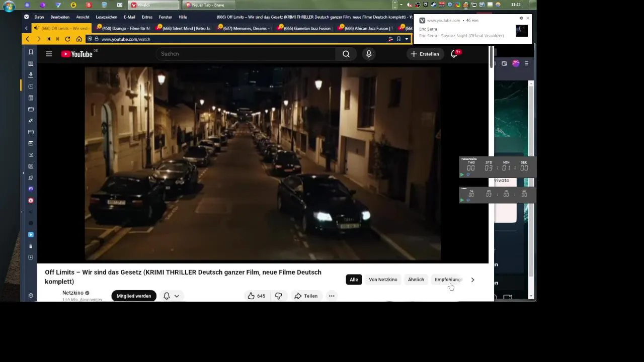This screenshot has width=644, height=362.
Task: Expand the address bar dropdown arrow
Action: coord(407,39)
